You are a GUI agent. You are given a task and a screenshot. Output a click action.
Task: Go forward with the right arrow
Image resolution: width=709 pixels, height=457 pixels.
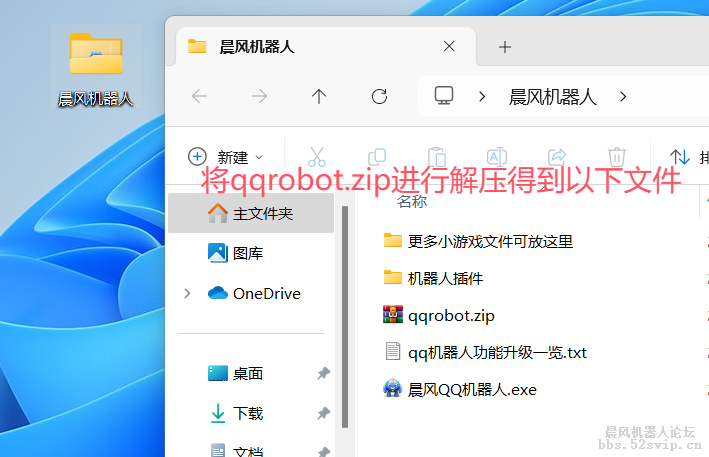[x=259, y=96]
